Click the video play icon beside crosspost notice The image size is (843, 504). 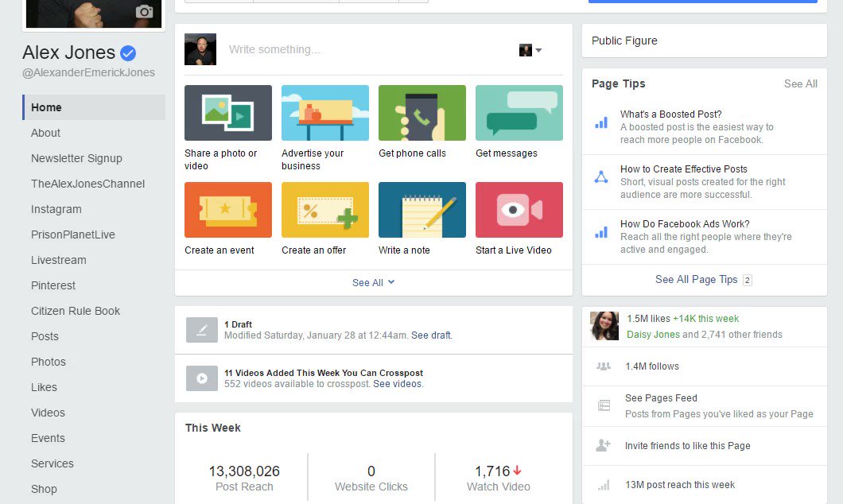202,378
